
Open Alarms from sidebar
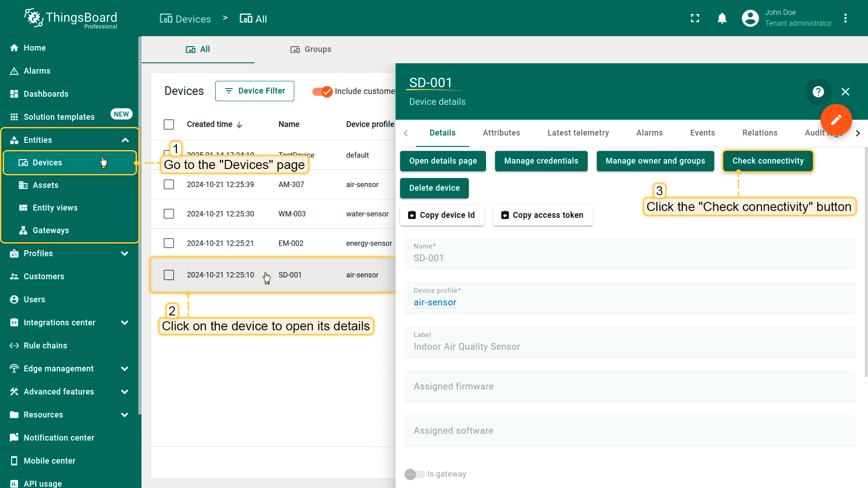point(37,71)
